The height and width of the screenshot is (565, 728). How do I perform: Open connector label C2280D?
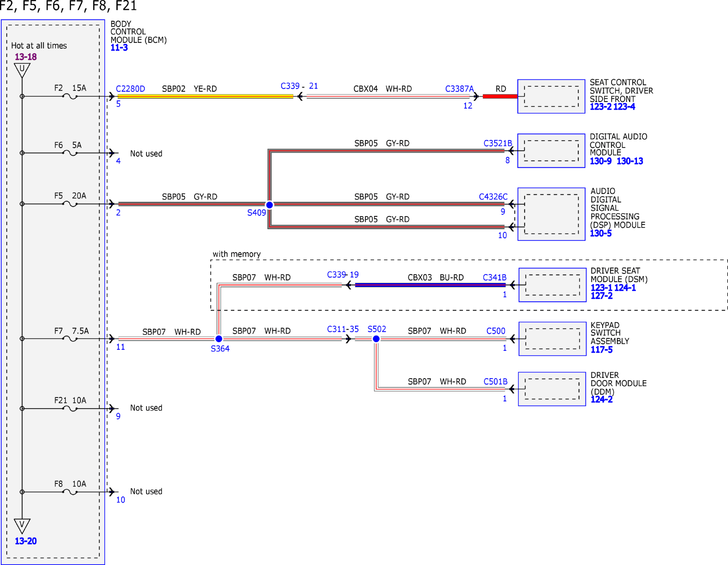pos(131,89)
